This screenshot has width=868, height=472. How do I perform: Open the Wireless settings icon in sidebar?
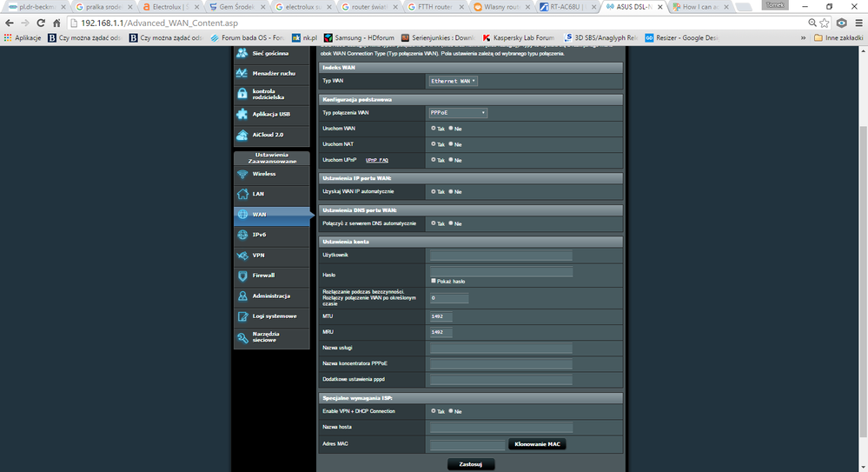[242, 174]
